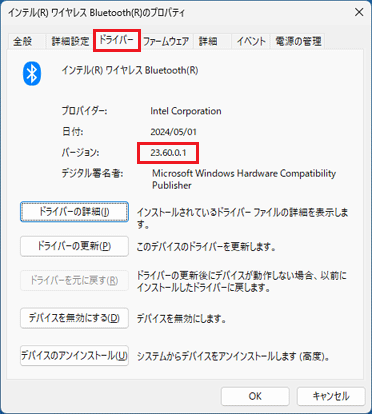Click the window title bar text
The height and width of the screenshot is (414, 372).
pos(97,13)
